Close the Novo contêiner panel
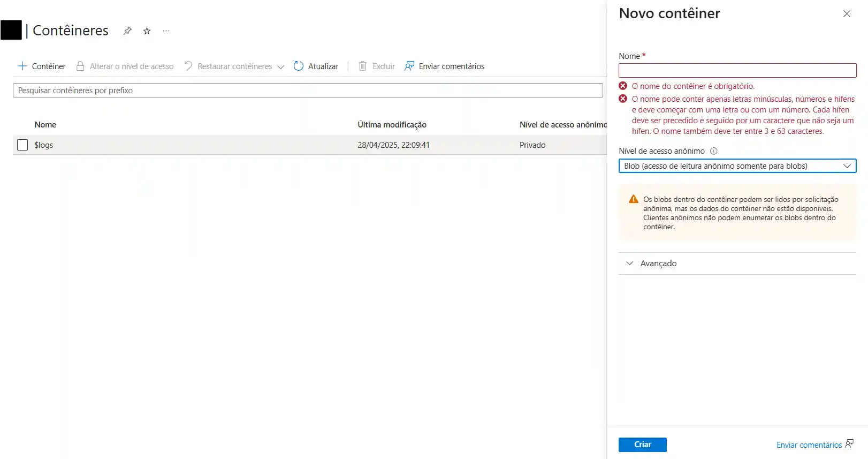The height and width of the screenshot is (459, 868). tap(847, 14)
